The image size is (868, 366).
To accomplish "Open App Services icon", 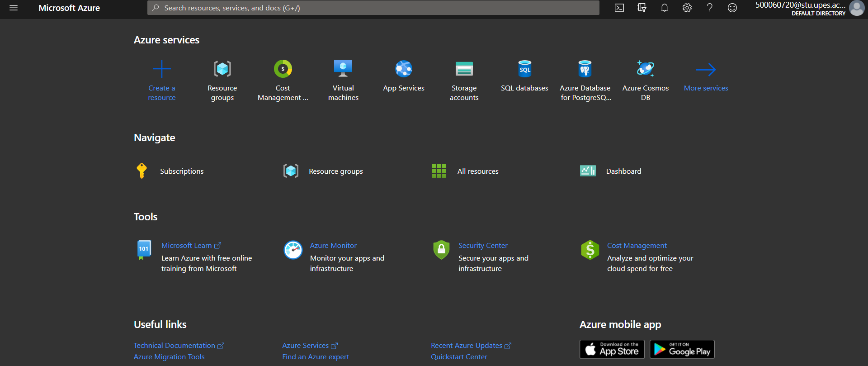I will tap(404, 69).
